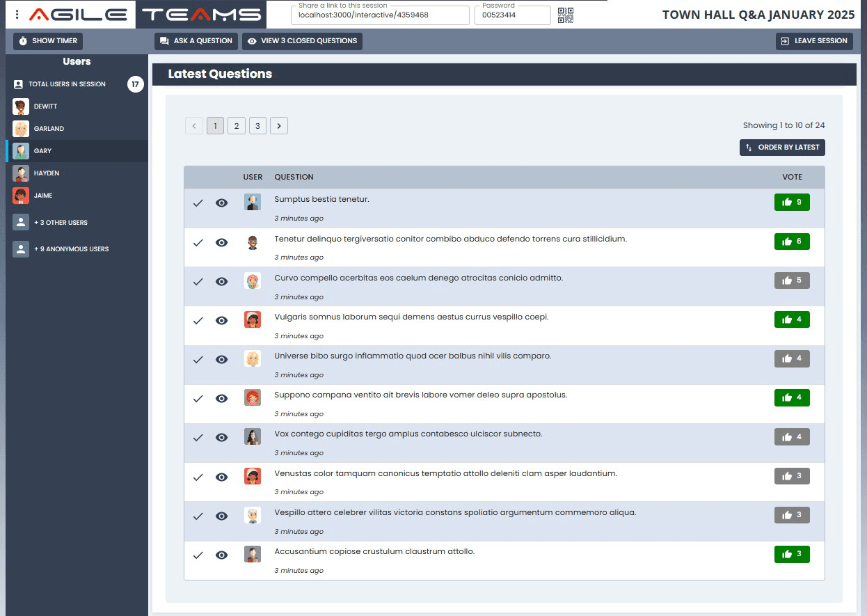Upvote 'Universe bibo surgo' question
The height and width of the screenshot is (616, 867).
click(792, 358)
